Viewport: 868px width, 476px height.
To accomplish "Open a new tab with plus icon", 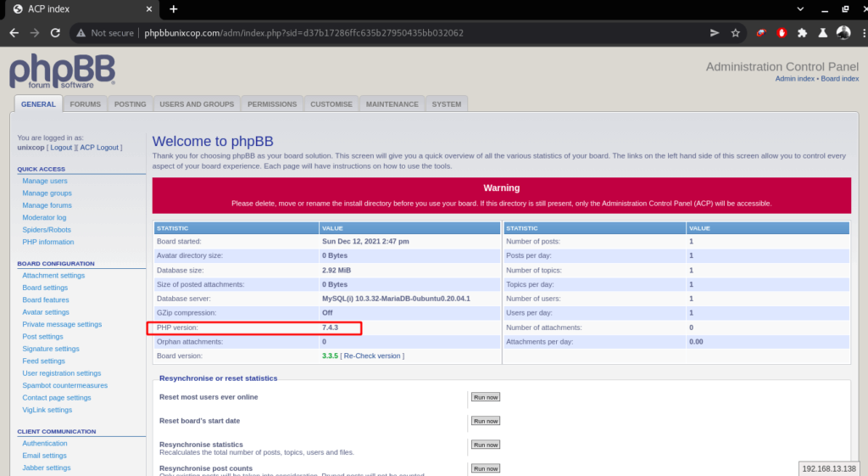I will [x=173, y=8].
